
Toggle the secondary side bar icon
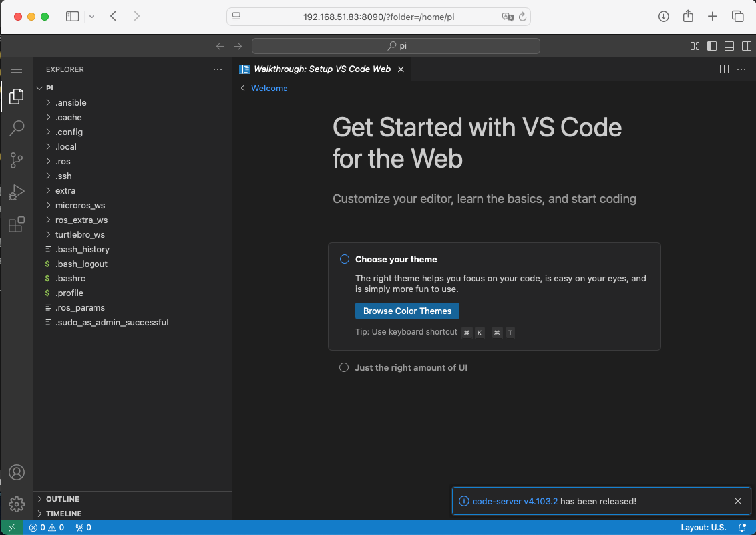pos(746,46)
